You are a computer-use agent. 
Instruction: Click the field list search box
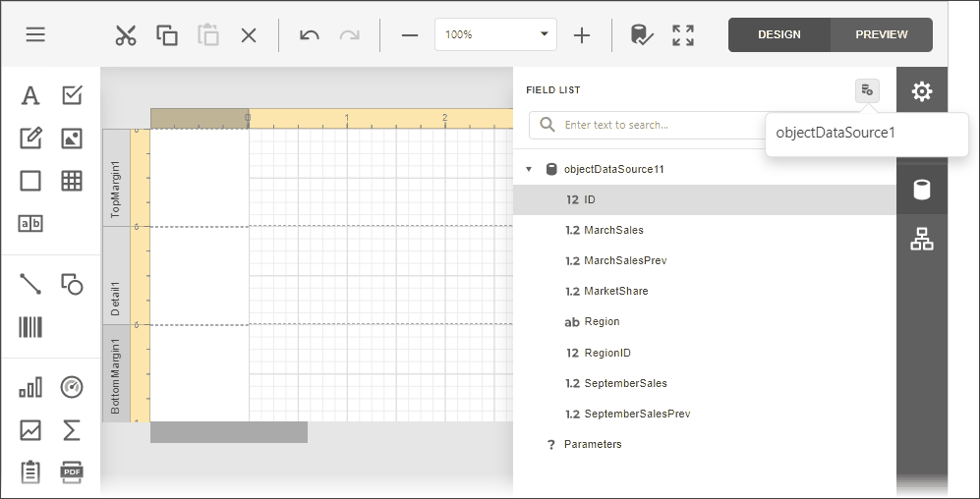[649, 126]
